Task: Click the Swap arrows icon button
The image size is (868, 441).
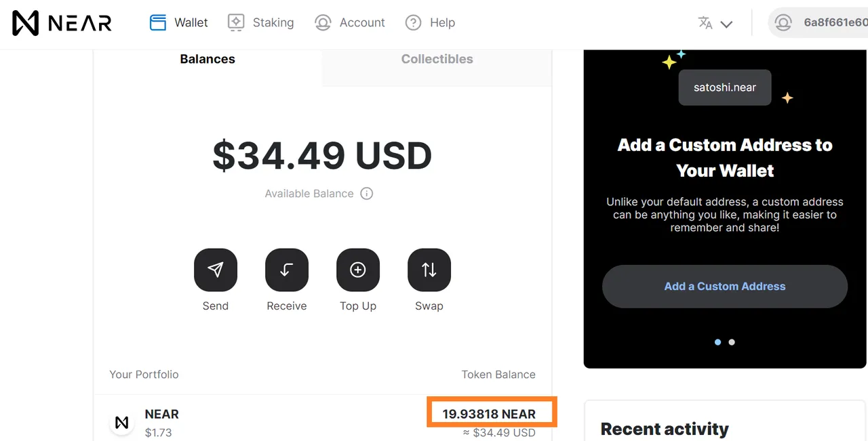Action: click(x=429, y=270)
